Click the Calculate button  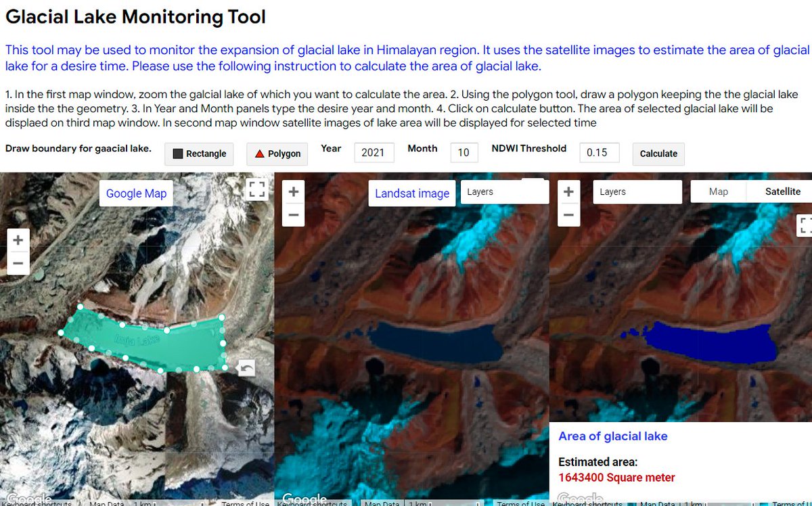pyautogui.click(x=658, y=154)
